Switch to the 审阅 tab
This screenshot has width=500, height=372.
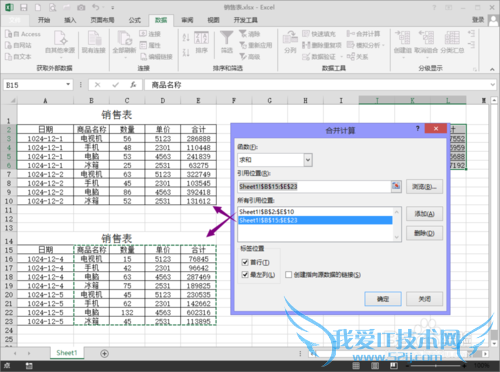(x=187, y=20)
